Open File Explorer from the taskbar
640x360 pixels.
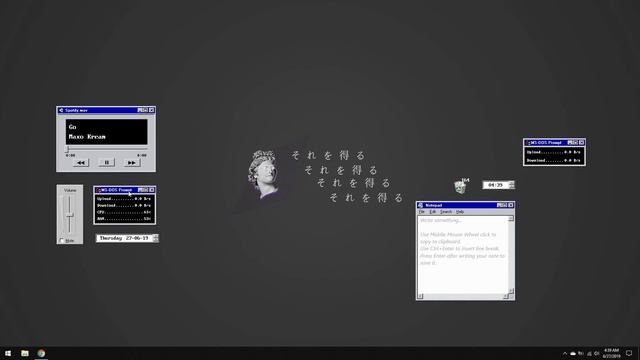click(25, 353)
